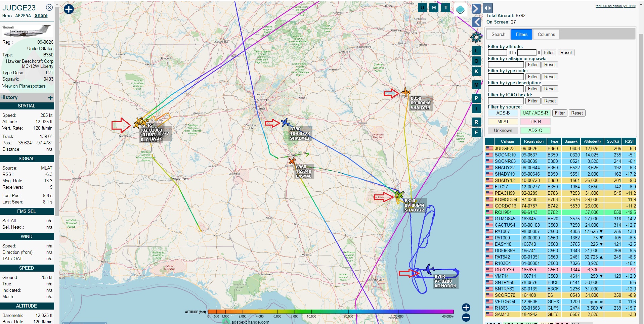This screenshot has height=324, width=644.
Task: Select the PEACH99 row in aircraft table
Action: pyautogui.click(x=561, y=193)
